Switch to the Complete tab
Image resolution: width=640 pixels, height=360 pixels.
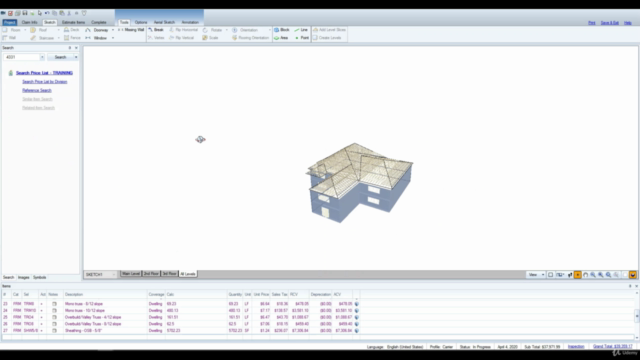tap(99, 22)
